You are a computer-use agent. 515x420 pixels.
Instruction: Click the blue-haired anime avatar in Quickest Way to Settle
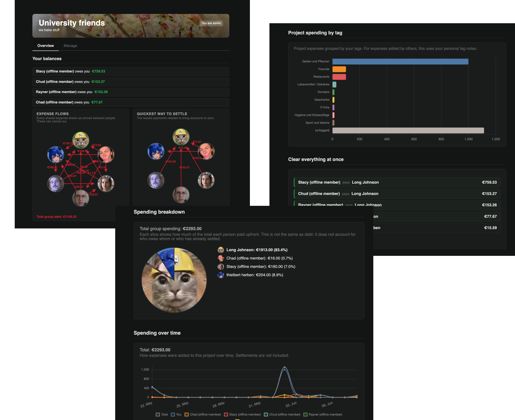tap(156, 151)
